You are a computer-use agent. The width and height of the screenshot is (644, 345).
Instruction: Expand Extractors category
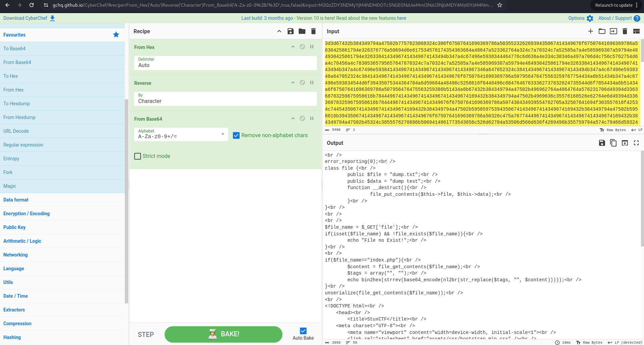tap(62, 310)
